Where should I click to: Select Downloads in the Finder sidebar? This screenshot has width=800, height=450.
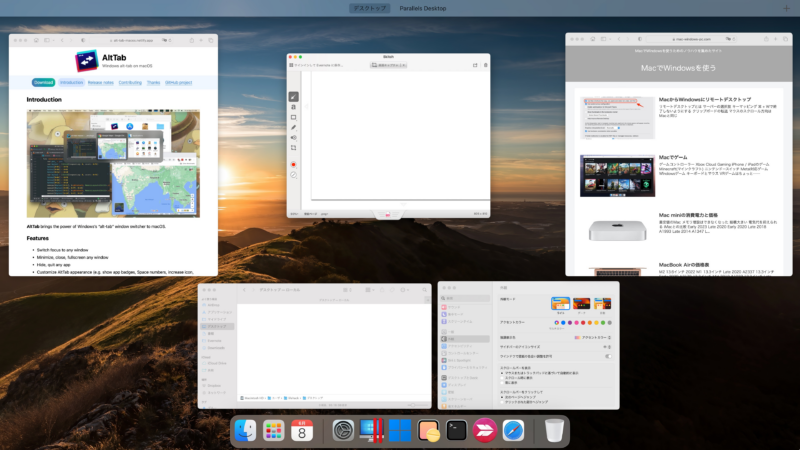[x=216, y=347]
